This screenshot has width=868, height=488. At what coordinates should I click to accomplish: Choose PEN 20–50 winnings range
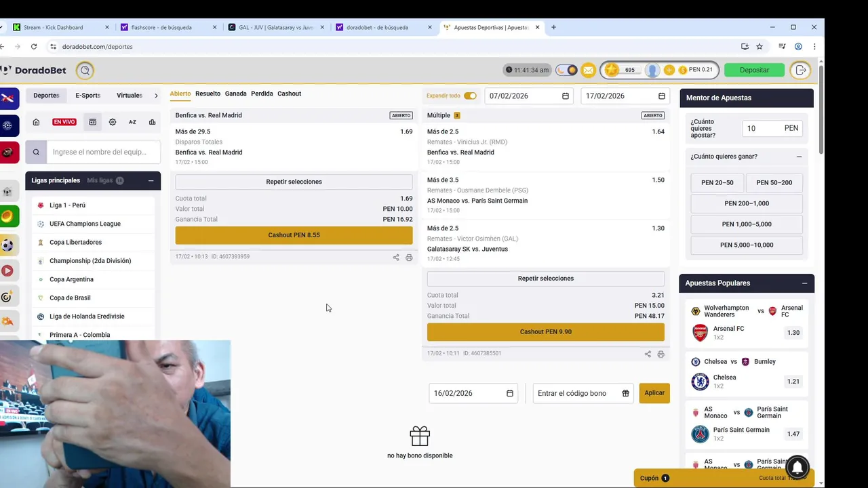[x=717, y=182]
